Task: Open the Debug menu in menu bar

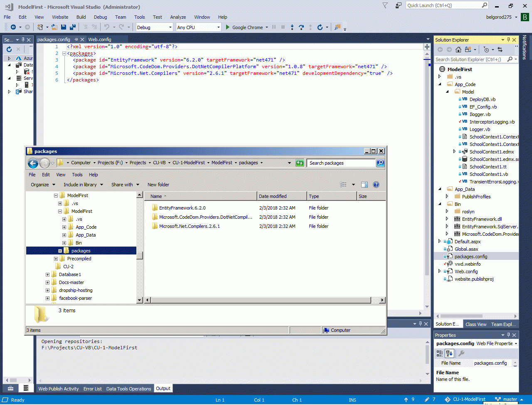Action: (x=101, y=17)
